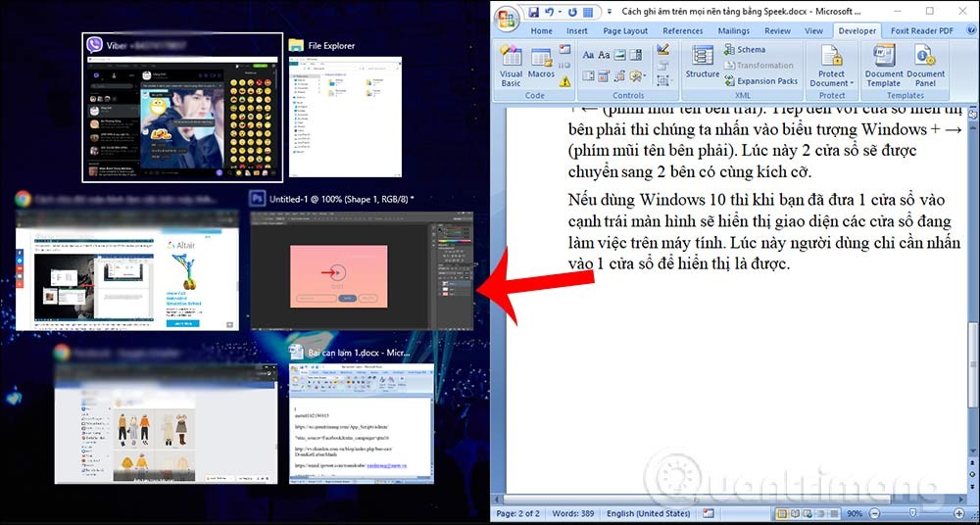Click the 90% zoom level button
The image size is (980, 525).
coord(855,514)
